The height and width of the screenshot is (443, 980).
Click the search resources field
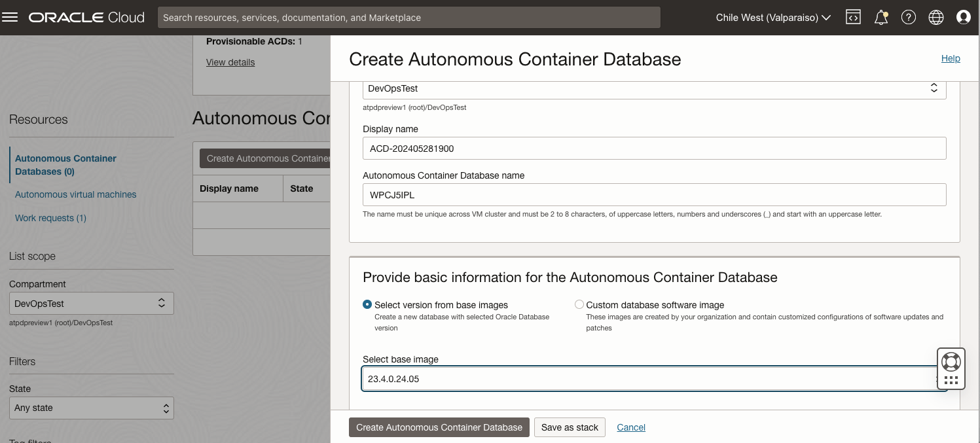click(x=410, y=17)
